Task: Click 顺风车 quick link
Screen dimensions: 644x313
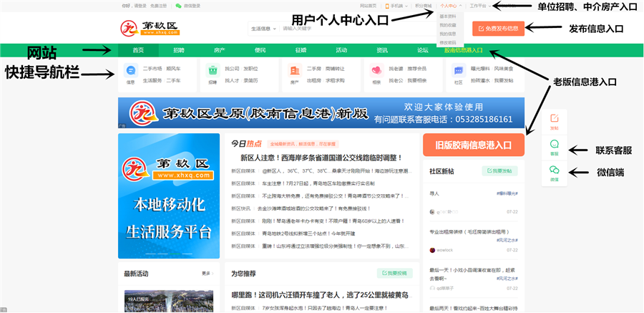Action: coord(173,68)
